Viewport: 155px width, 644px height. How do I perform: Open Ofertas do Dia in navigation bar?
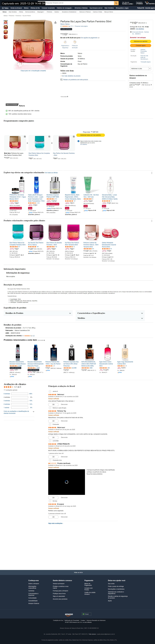click(35, 8)
